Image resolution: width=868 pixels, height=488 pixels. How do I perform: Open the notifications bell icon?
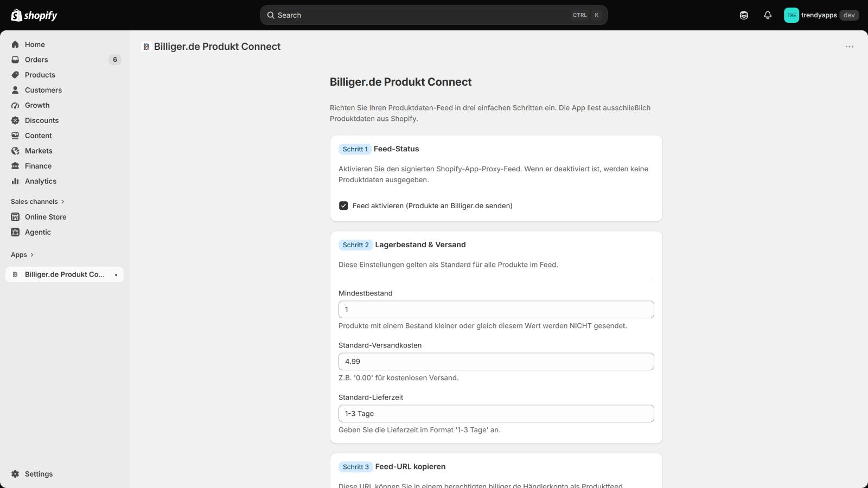pos(768,15)
